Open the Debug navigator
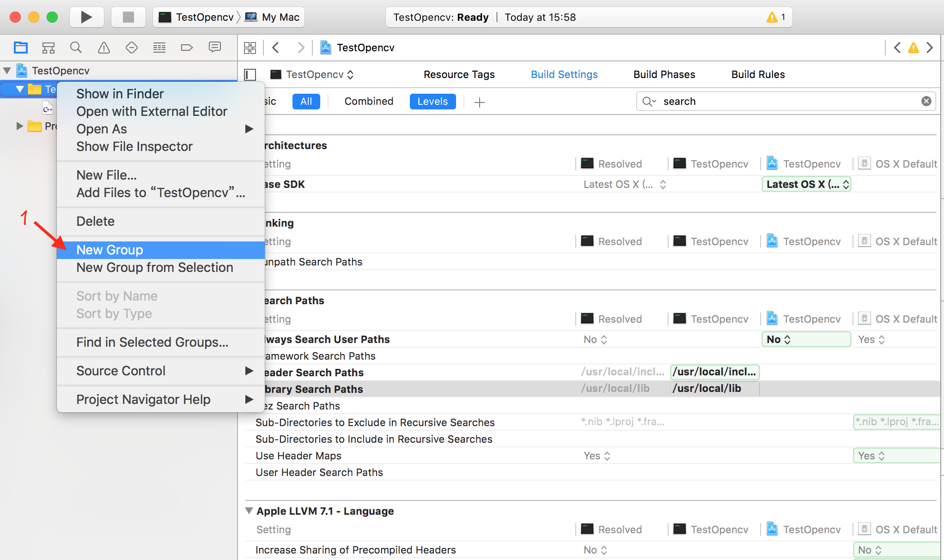Viewport: 944px width, 560px height. point(159,48)
